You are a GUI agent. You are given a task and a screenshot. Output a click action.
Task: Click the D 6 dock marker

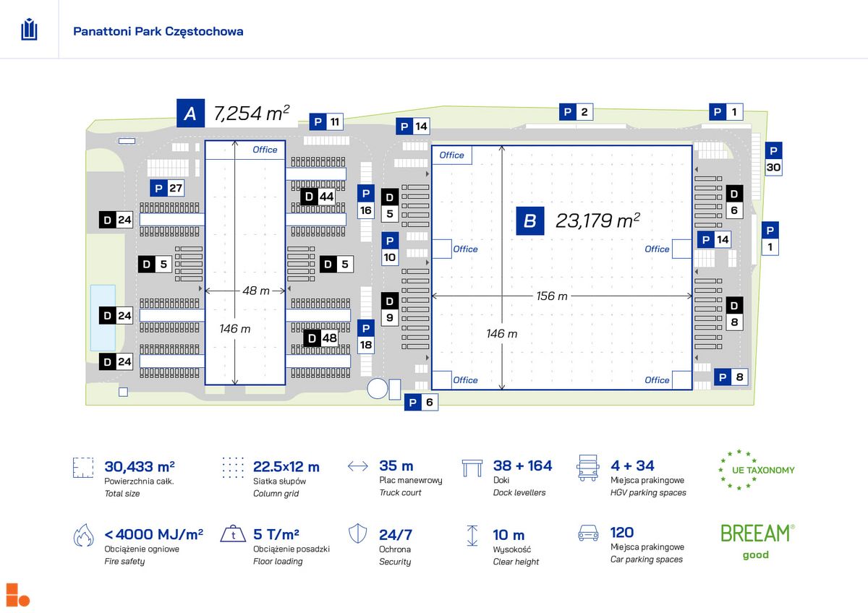pos(734,202)
